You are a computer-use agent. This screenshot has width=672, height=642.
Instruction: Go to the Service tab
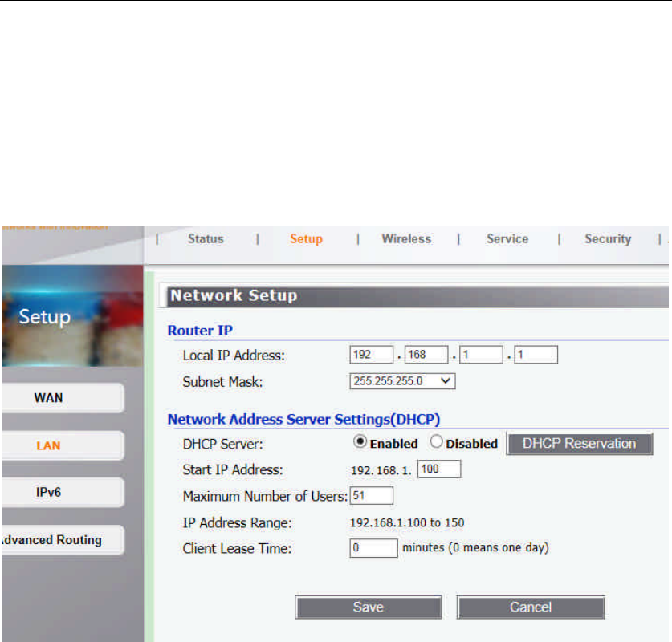point(507,239)
